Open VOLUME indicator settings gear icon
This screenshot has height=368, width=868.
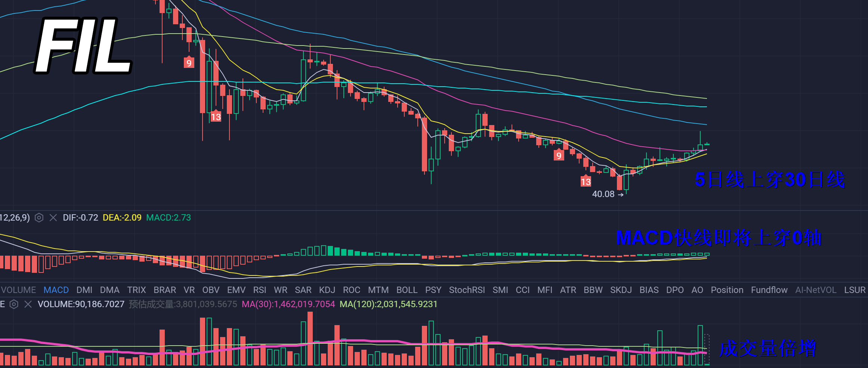point(14,304)
